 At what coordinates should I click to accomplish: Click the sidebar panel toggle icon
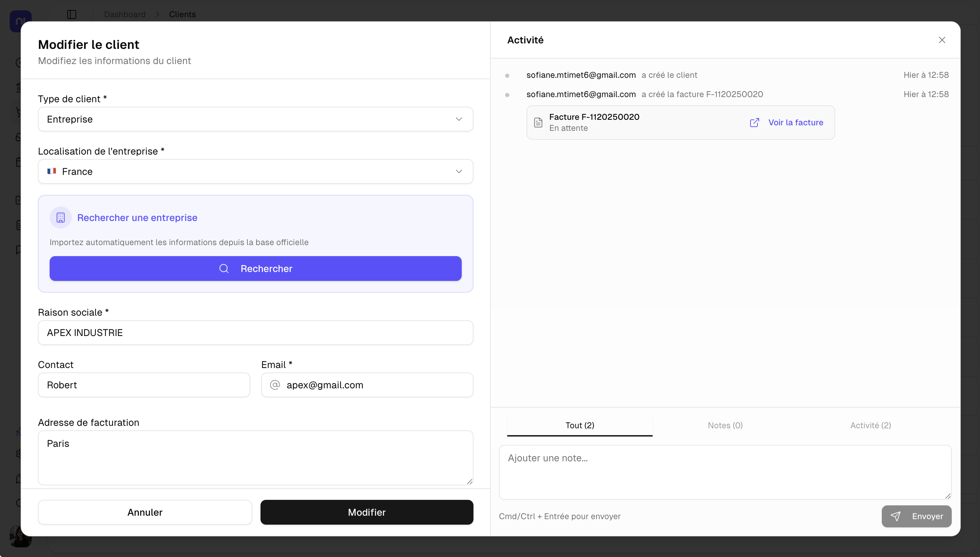tap(72, 14)
